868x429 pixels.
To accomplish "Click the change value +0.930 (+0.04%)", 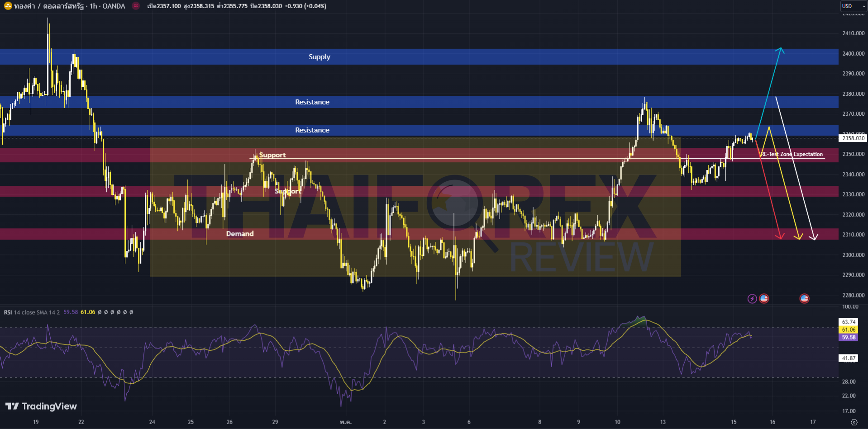I will [305, 6].
